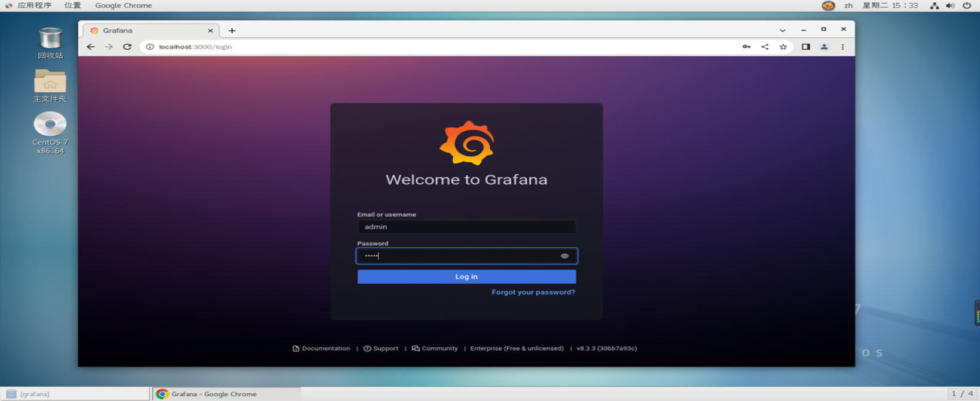Click the v8.3.3 version text
Screen dimensions: 980x401
click(606, 348)
